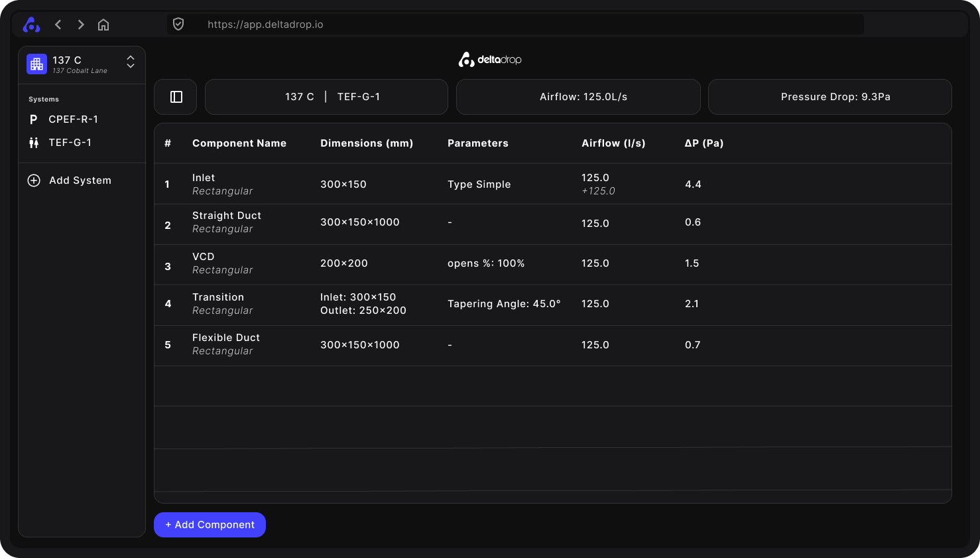
Task: Click the restroom icon beside TEF-G-1
Action: (34, 143)
